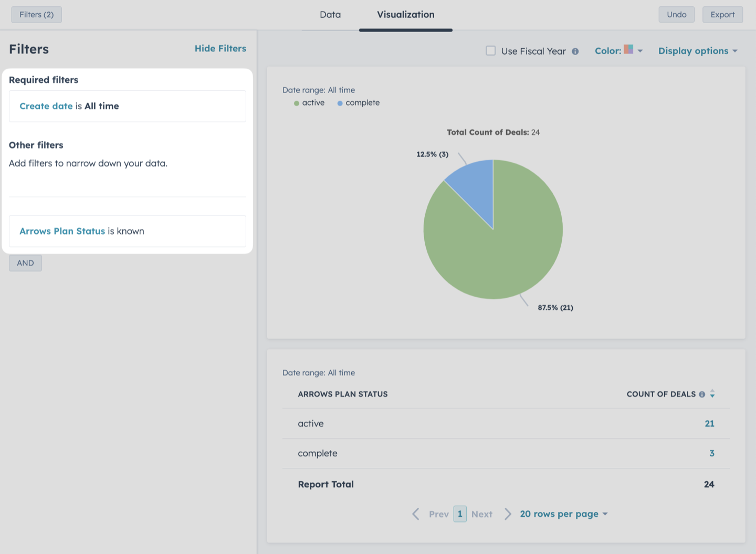Open the 20 rows per page dropdown
Image resolution: width=756 pixels, height=554 pixels.
point(564,514)
